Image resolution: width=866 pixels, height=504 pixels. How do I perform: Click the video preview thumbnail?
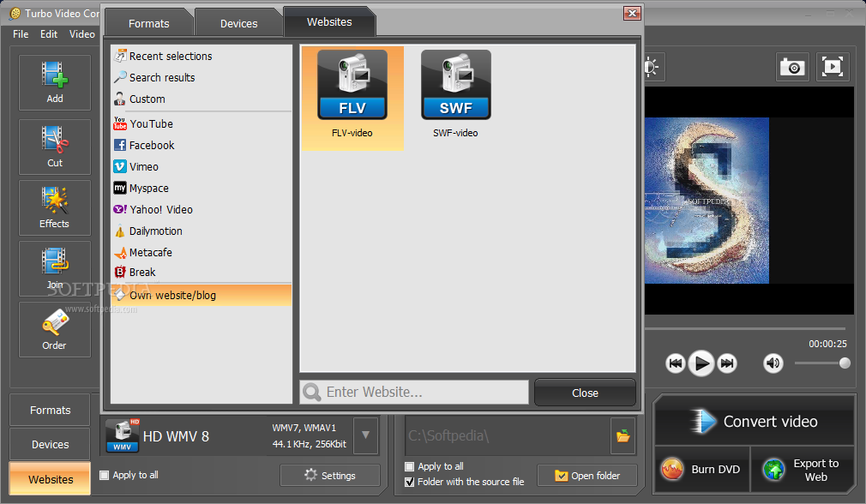coord(707,201)
